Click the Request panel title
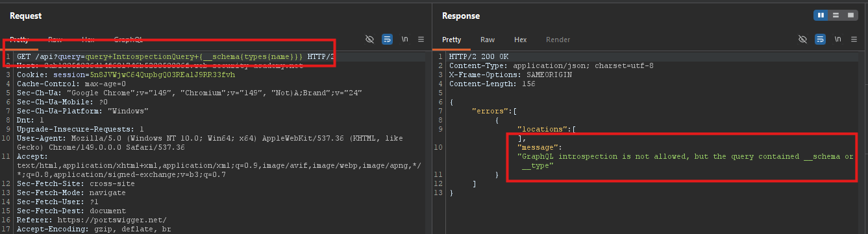 (26, 16)
